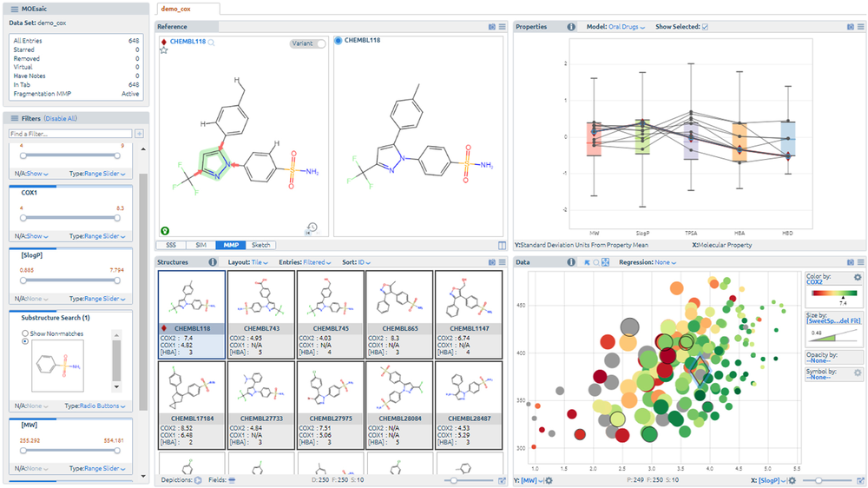The height and width of the screenshot is (488, 868).
Task: Open the MOEsaic hamburger menu
Action: point(15,9)
